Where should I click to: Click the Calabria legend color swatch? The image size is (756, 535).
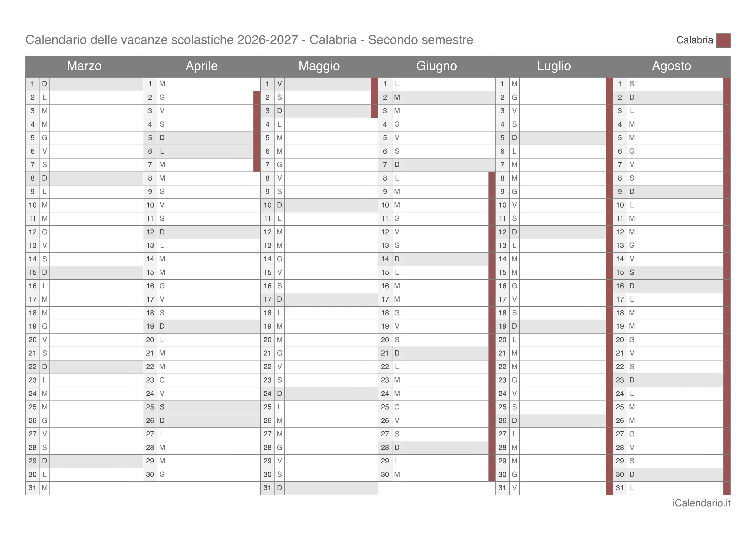723,41
